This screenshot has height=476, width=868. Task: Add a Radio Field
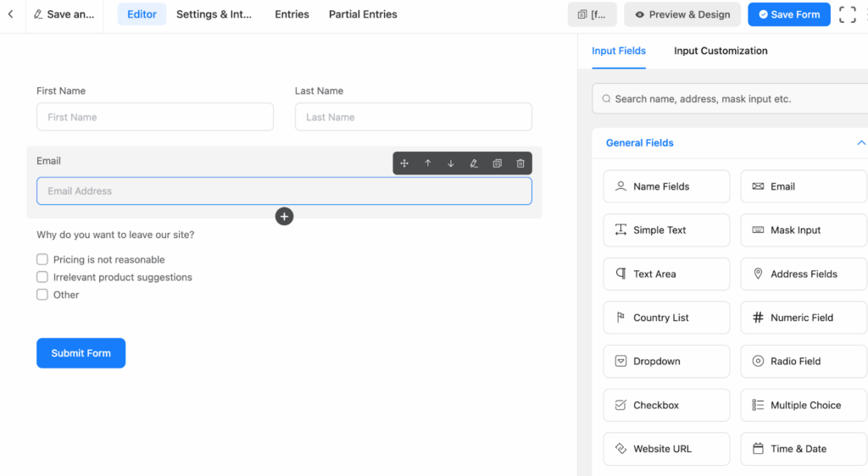[x=804, y=361]
